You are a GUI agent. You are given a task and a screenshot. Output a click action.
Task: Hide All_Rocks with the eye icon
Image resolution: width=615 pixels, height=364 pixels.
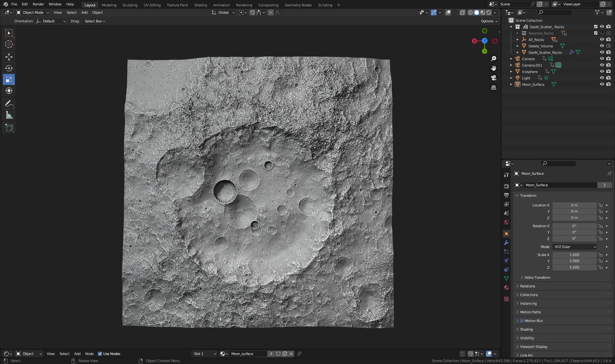pos(602,39)
